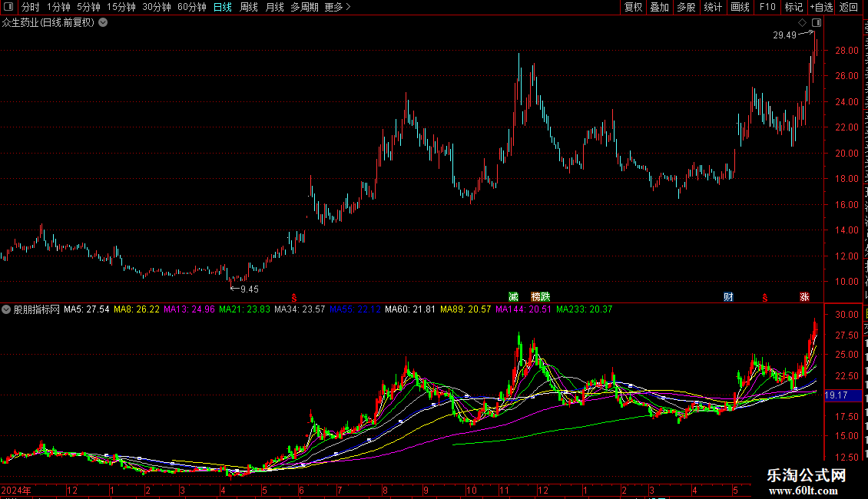Open the F10 company info
This screenshot has height=499, width=868.
767,7
